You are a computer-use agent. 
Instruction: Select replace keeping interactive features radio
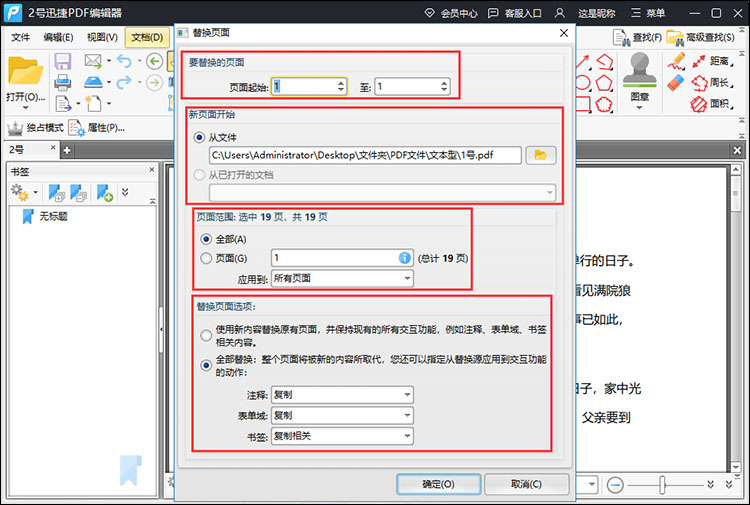click(x=206, y=335)
